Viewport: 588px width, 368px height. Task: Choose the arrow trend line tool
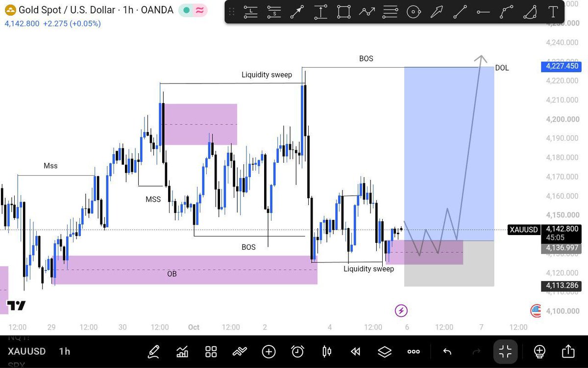(297, 12)
